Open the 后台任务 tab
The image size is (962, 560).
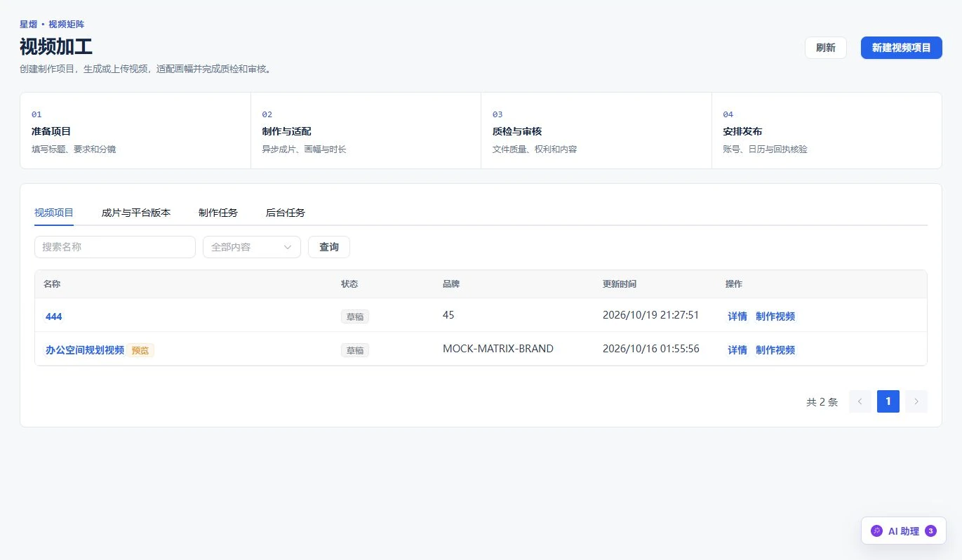(286, 213)
